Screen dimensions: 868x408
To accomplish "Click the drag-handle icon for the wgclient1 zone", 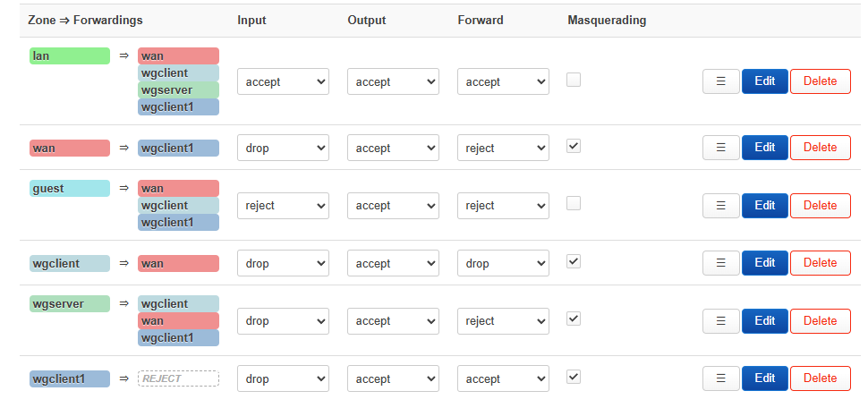I will point(720,378).
